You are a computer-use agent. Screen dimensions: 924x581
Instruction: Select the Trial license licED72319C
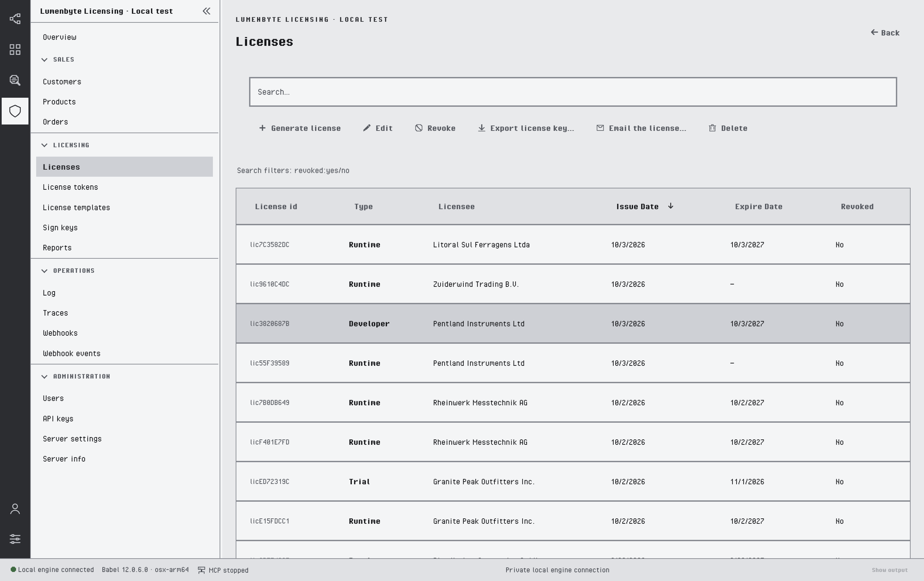click(x=573, y=482)
